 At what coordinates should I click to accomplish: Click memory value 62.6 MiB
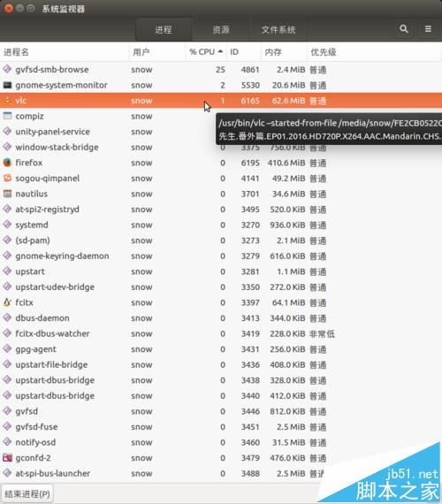288,101
